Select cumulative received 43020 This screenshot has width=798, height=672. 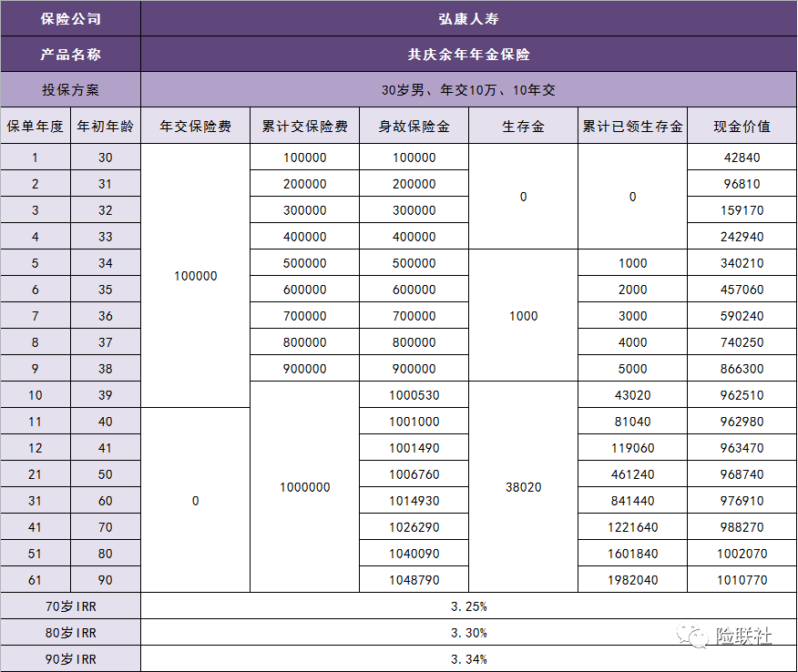click(x=632, y=395)
